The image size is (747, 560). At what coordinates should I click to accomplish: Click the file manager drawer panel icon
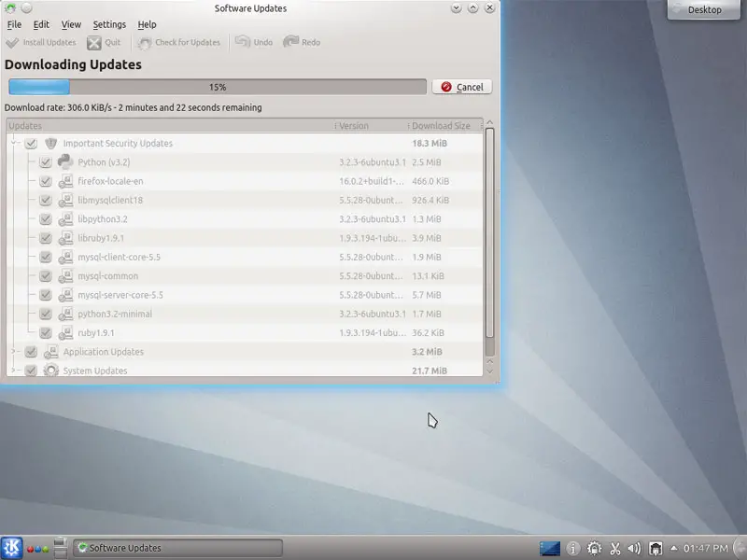click(61, 548)
